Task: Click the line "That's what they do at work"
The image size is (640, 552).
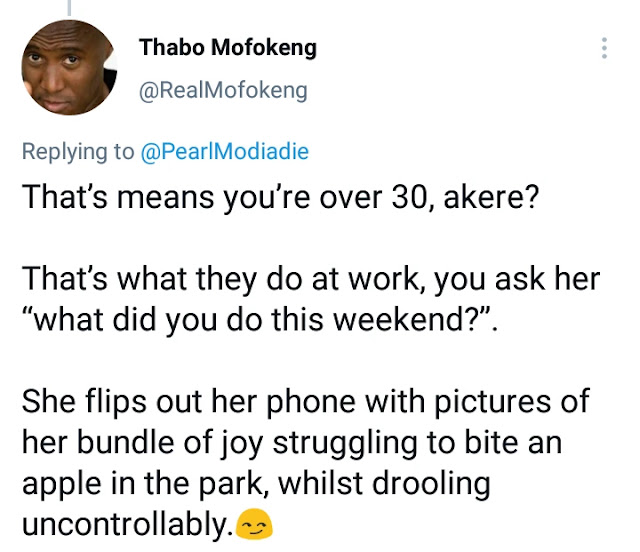Action: [x=311, y=279]
